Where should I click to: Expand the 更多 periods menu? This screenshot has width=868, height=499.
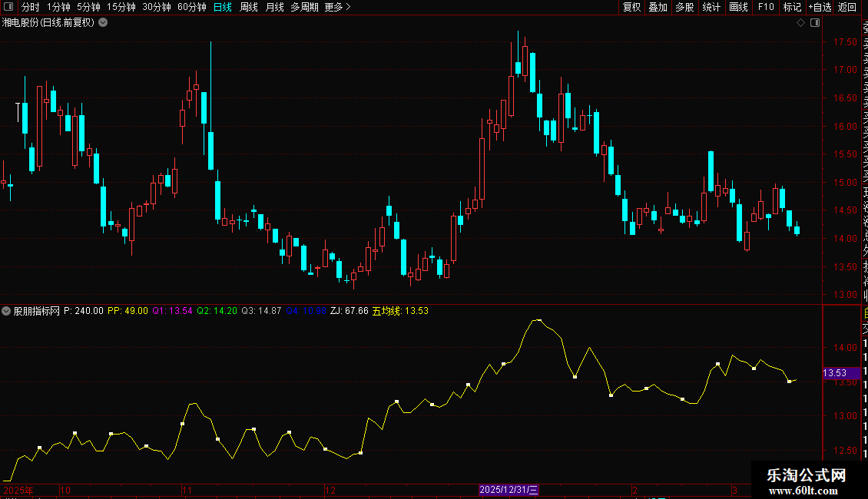338,7
